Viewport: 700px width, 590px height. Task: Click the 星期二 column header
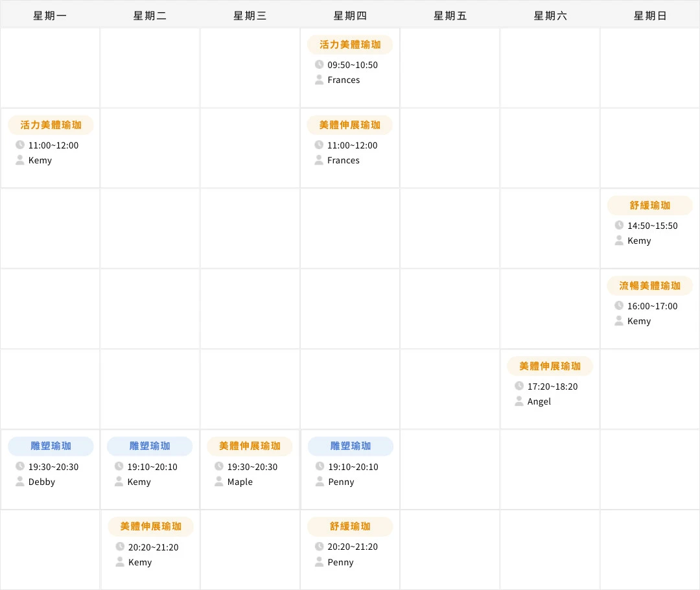150,16
